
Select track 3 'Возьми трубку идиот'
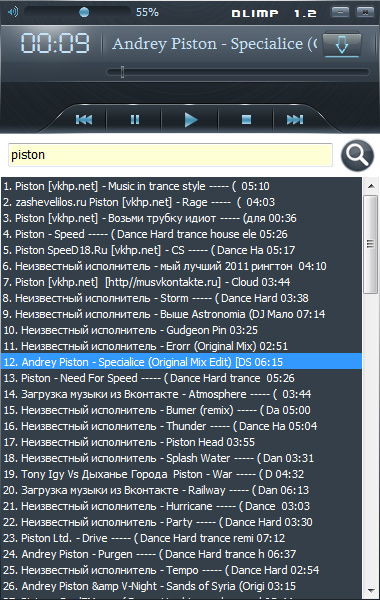pyautogui.click(x=181, y=218)
